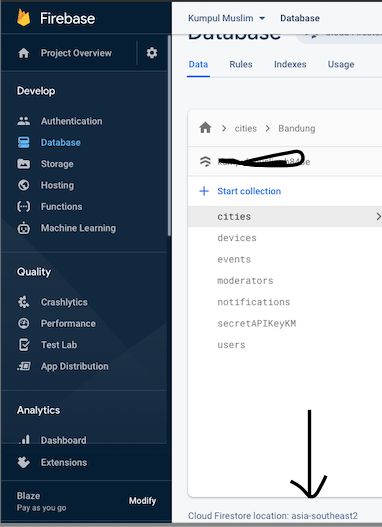Click the Database icon in sidebar

click(24, 143)
